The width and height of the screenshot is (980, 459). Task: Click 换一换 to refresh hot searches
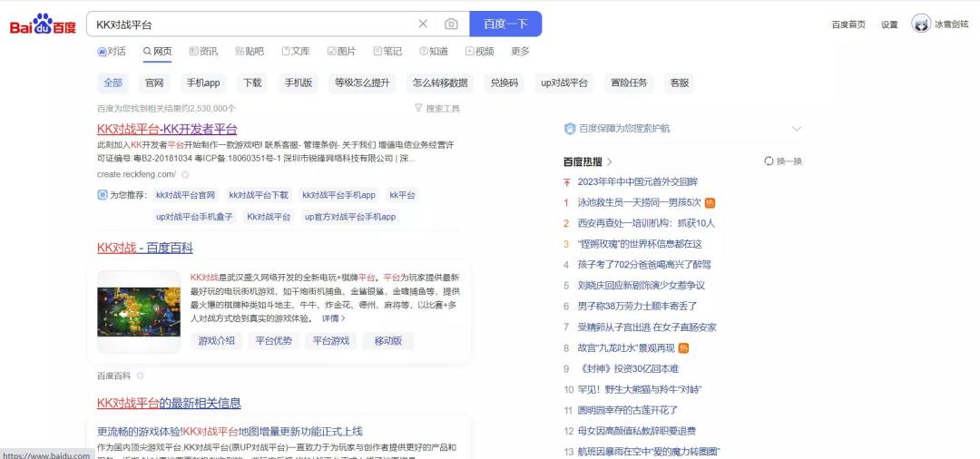pos(789,161)
